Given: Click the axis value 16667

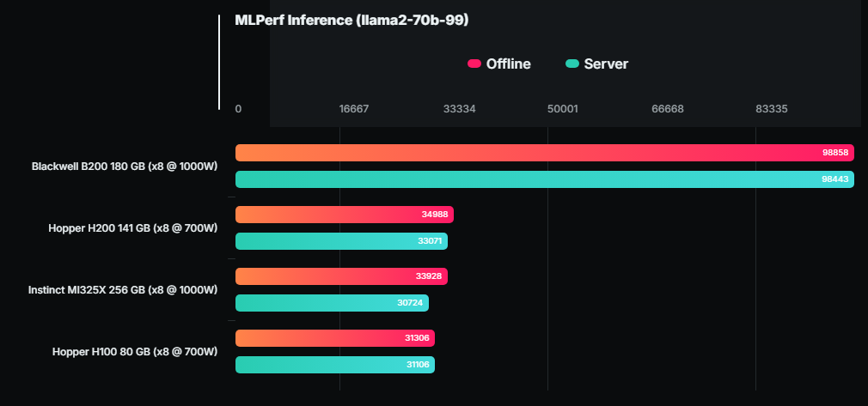Looking at the screenshot, I should (354, 109).
